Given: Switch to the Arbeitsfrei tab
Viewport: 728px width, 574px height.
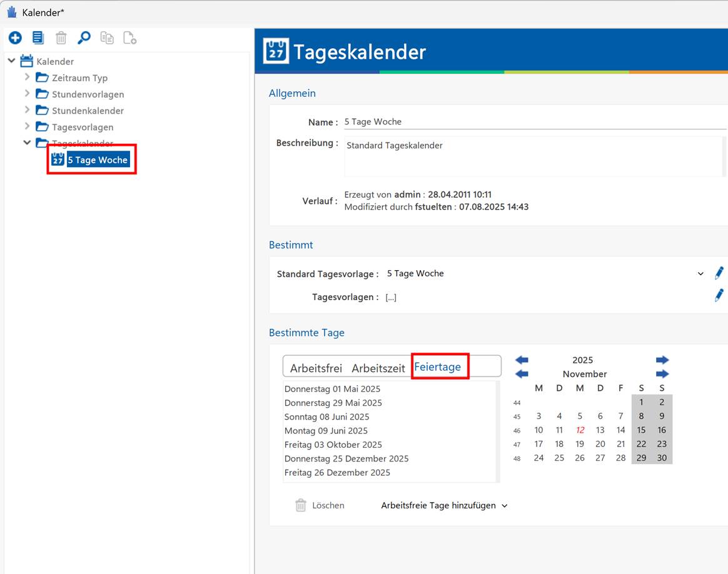Looking at the screenshot, I should pos(316,368).
